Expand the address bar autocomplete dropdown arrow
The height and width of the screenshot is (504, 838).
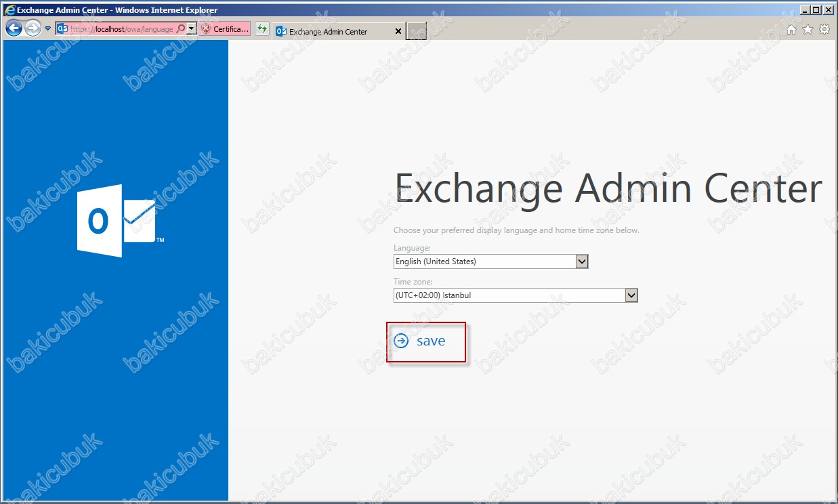point(192,29)
